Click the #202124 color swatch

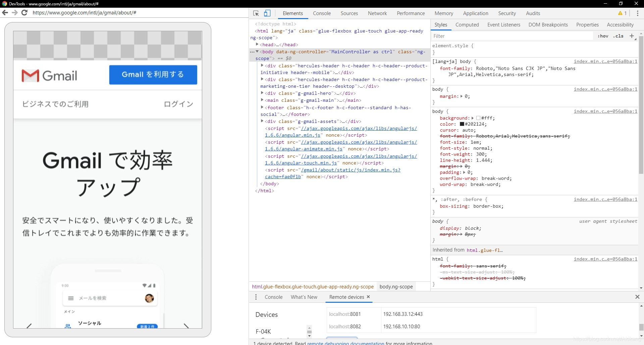coord(462,124)
